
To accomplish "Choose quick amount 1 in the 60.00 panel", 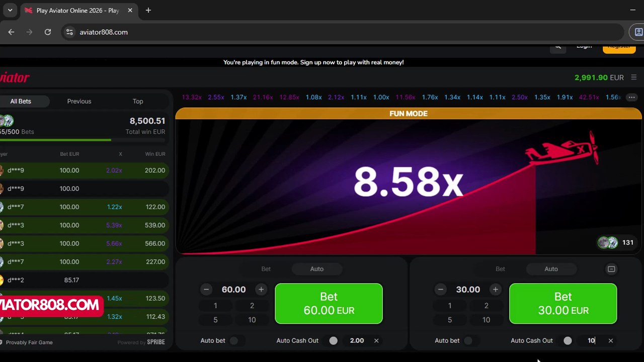I will point(215,306).
